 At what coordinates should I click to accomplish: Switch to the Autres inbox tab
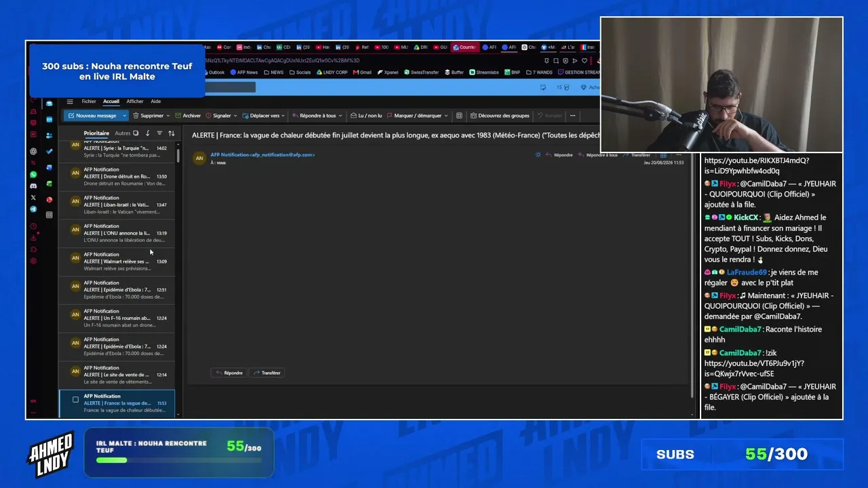(x=122, y=134)
